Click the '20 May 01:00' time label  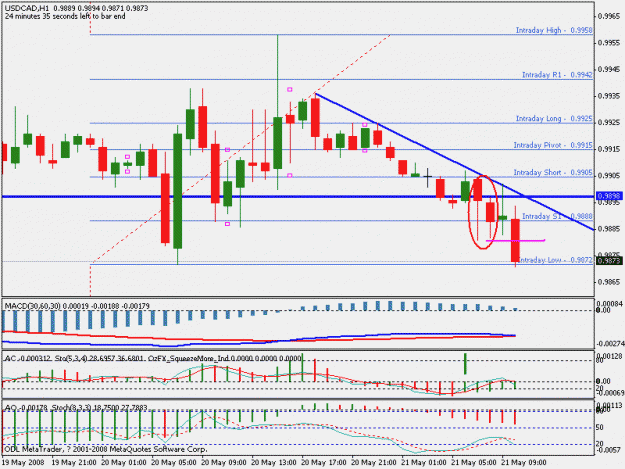(124, 463)
